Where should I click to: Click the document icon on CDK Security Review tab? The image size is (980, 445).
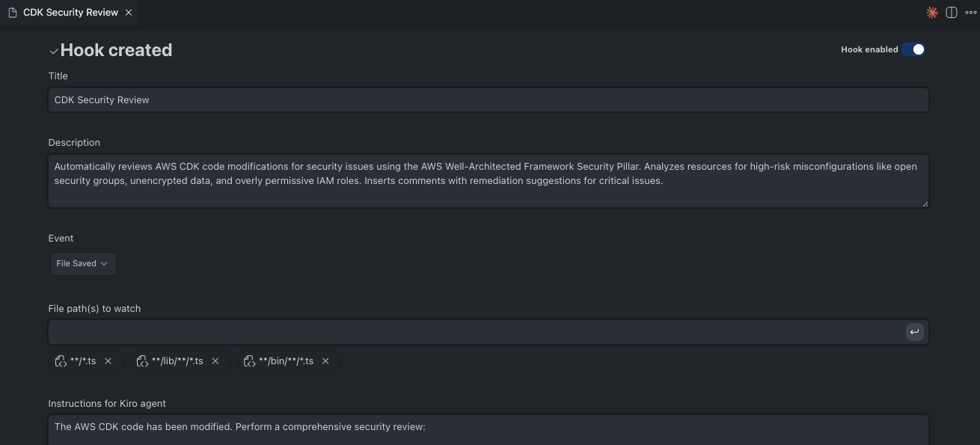(13, 13)
